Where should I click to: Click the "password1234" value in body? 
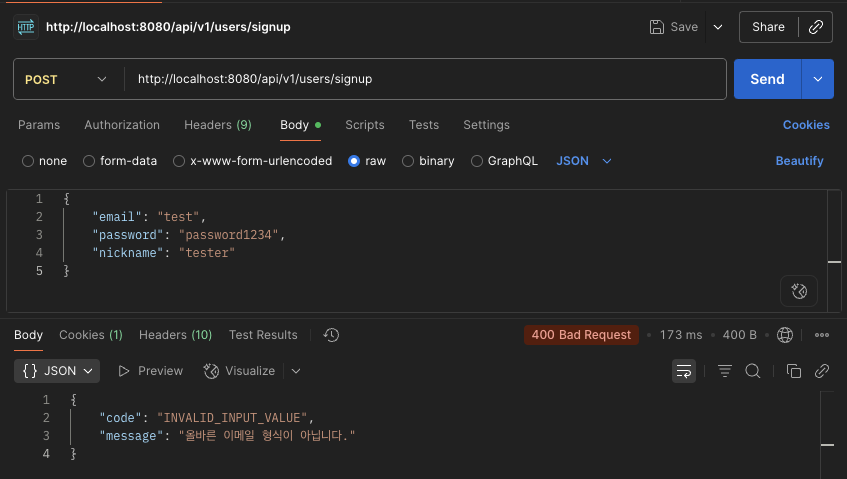(x=228, y=235)
